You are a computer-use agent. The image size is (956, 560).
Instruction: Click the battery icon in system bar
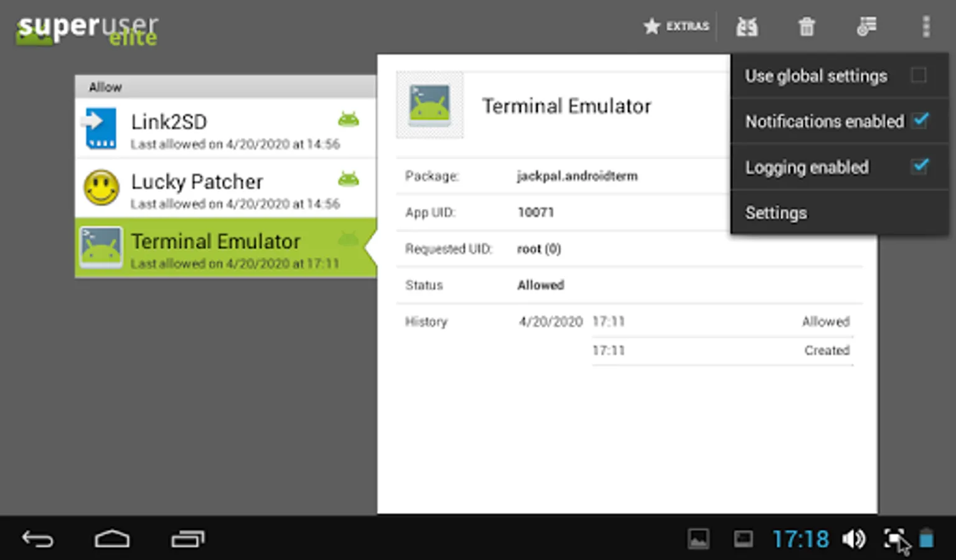tap(926, 539)
